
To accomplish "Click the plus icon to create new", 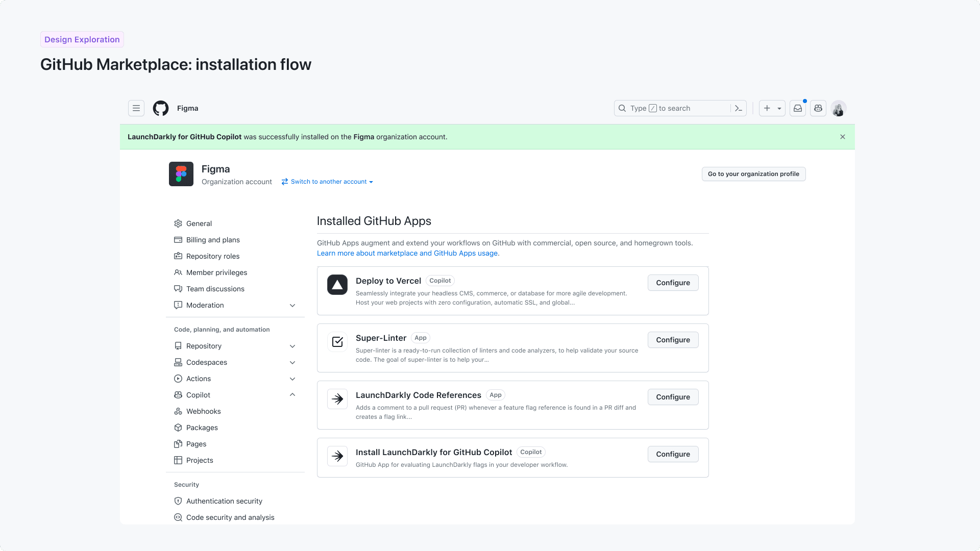I will 767,108.
